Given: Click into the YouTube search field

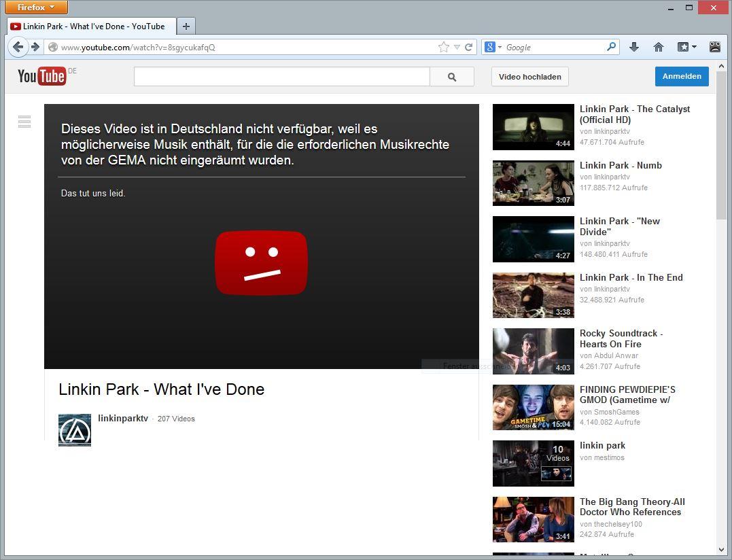Looking at the screenshot, I should point(281,77).
